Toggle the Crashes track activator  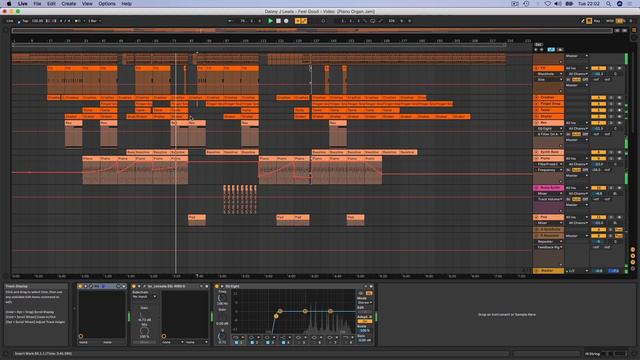598,98
